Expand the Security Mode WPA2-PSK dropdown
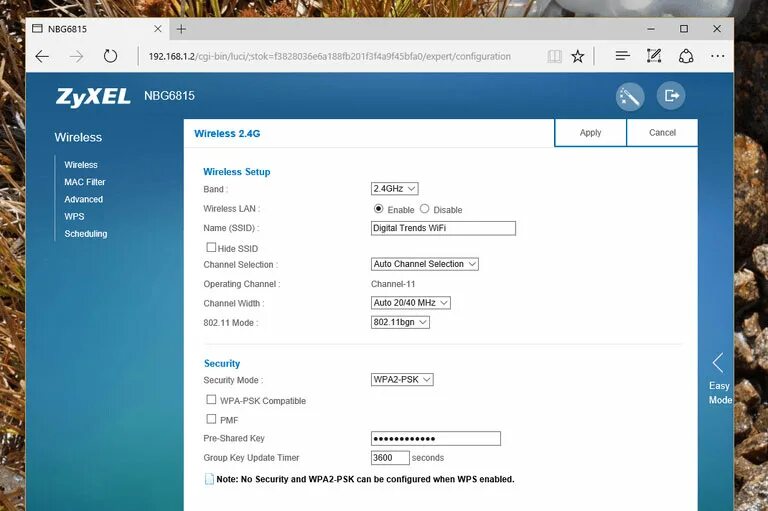 pos(402,380)
